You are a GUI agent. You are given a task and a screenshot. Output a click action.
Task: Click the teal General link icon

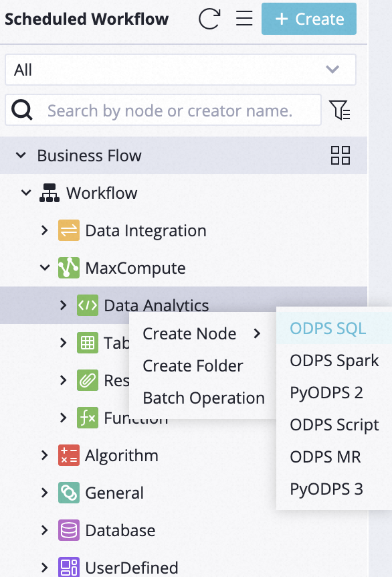point(69,493)
